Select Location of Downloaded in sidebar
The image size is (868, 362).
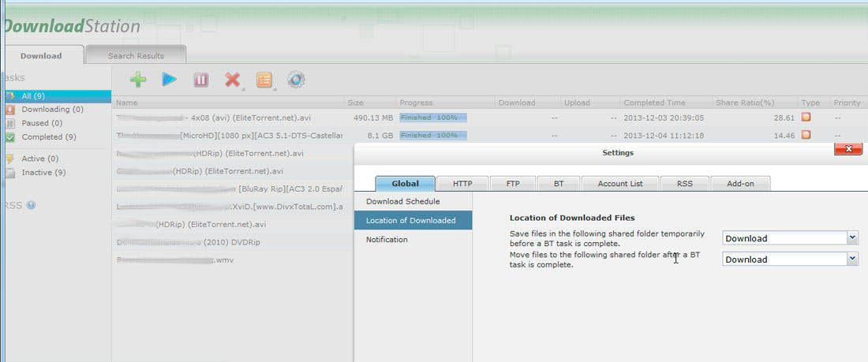point(413,220)
